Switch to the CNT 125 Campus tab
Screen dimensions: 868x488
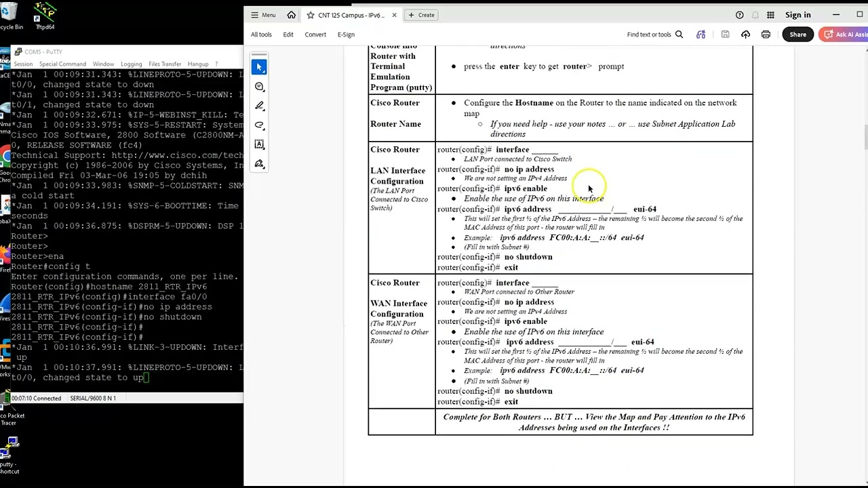(351, 15)
